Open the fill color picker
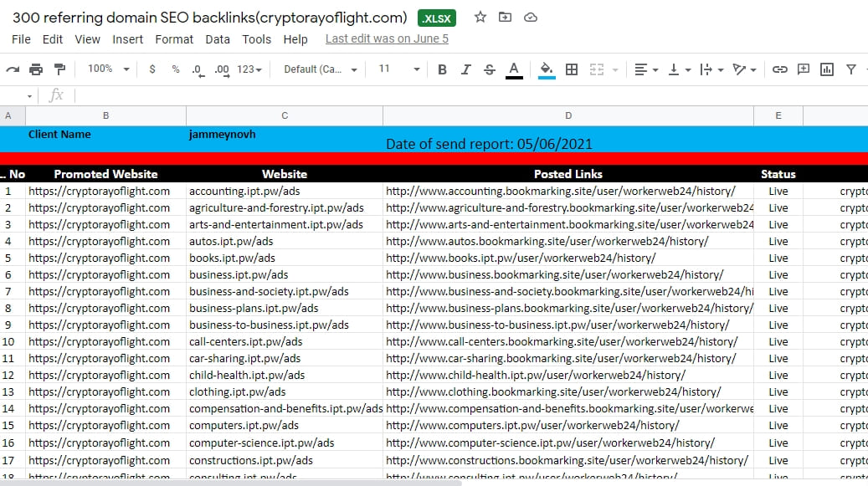The width and height of the screenshot is (868, 486). click(547, 69)
